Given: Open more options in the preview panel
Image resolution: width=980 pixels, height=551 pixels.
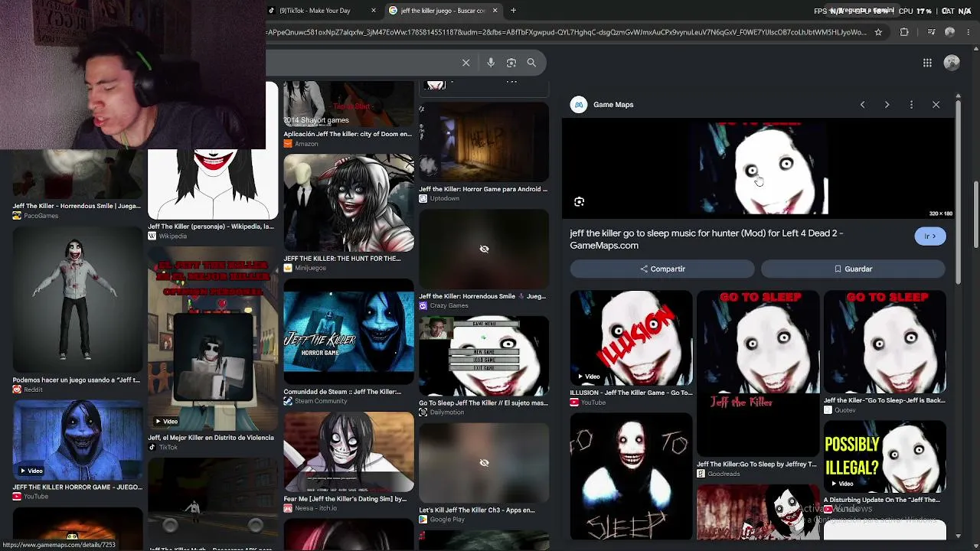Looking at the screenshot, I should point(911,105).
